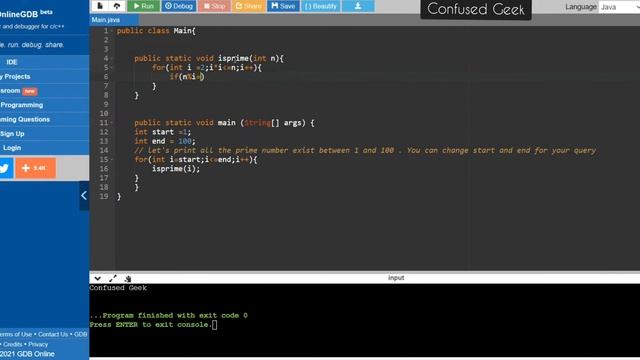Click the console copy/clear icon
The height and width of the screenshot is (360, 640).
[128, 278]
